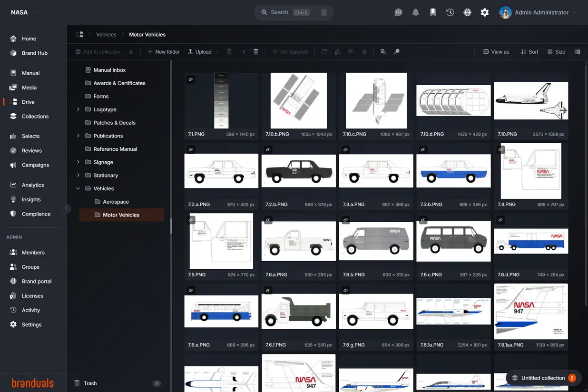Open the chat messages icon
Screen dimensions: 588x392
point(399,13)
